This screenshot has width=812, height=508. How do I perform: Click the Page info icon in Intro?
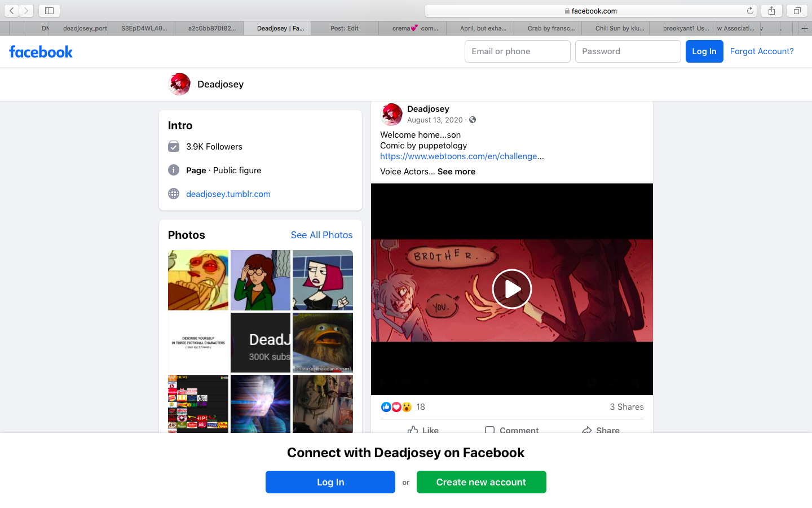pyautogui.click(x=174, y=170)
